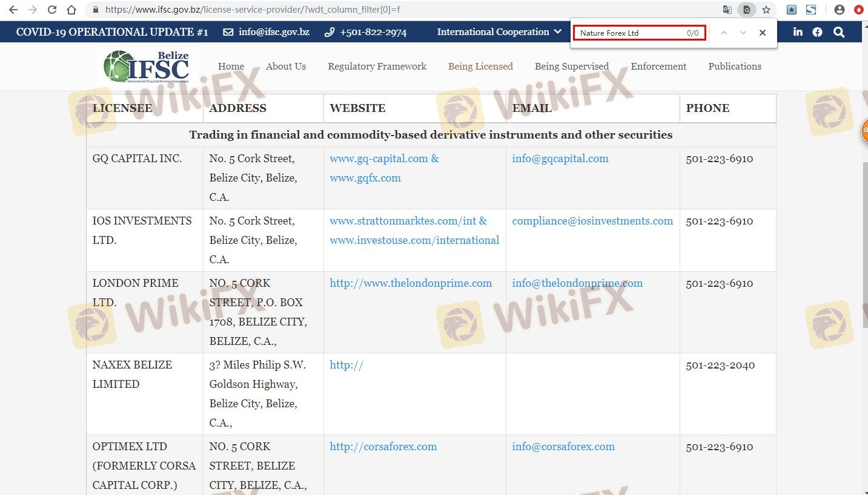
Task: Click the find-in-page search field
Action: click(x=639, y=33)
